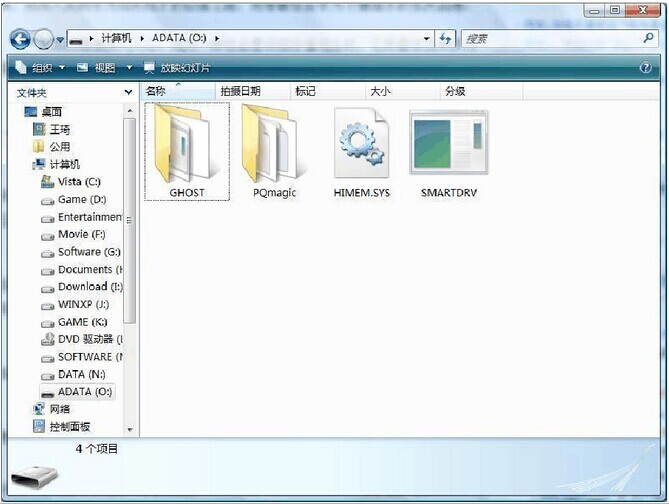The height and width of the screenshot is (504, 669).
Task: Click the 控制面板 control panel icon
Action: coord(39,427)
